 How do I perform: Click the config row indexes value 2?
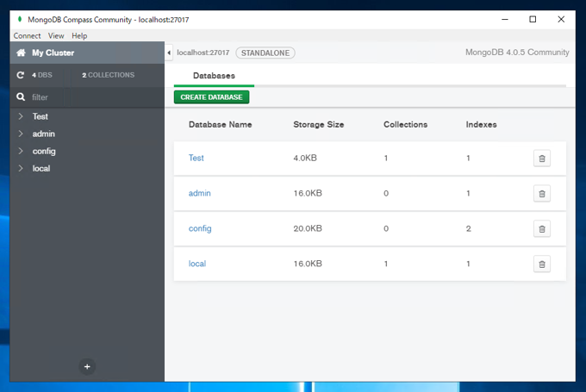(468, 228)
